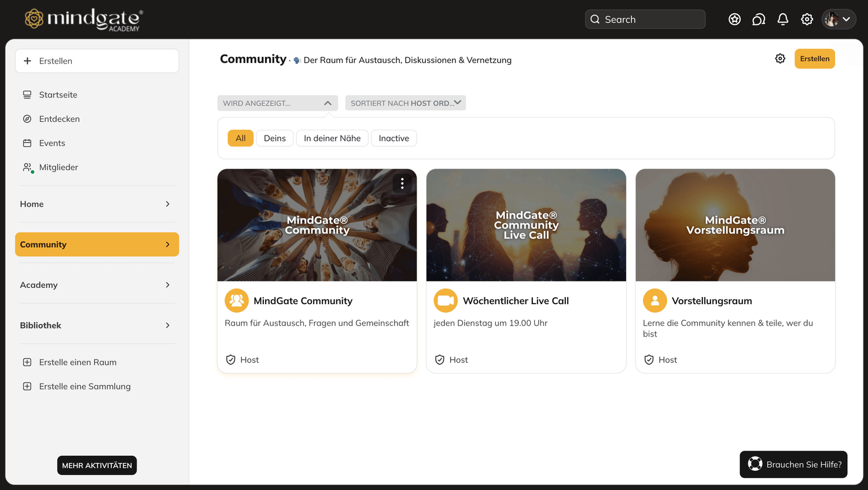
Task: Click the Vorstellungsraum person icon
Action: pos(655,301)
